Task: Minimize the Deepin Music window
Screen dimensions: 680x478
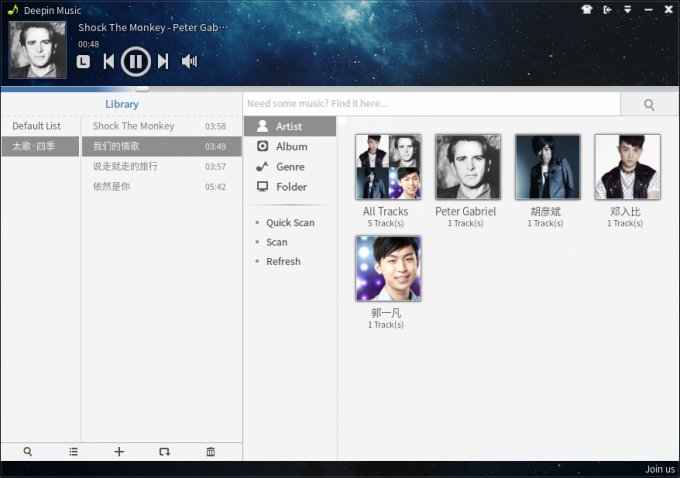Action: [648, 10]
